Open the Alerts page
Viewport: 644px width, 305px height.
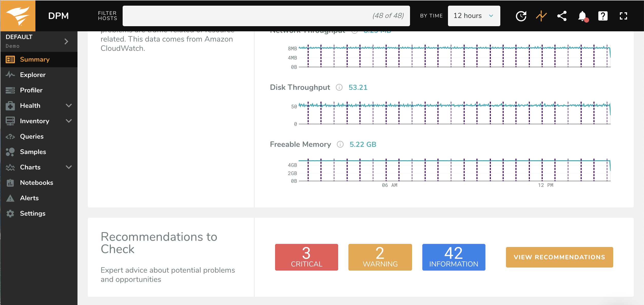(x=29, y=198)
